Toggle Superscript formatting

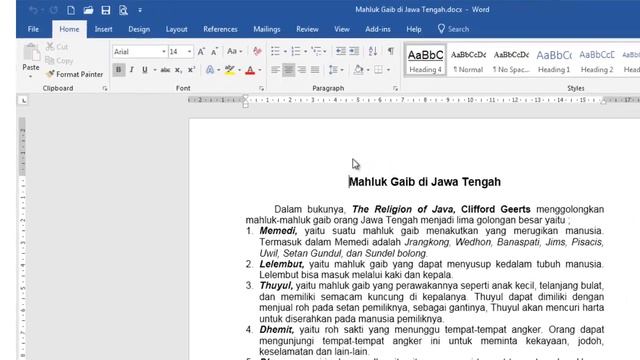191,70
